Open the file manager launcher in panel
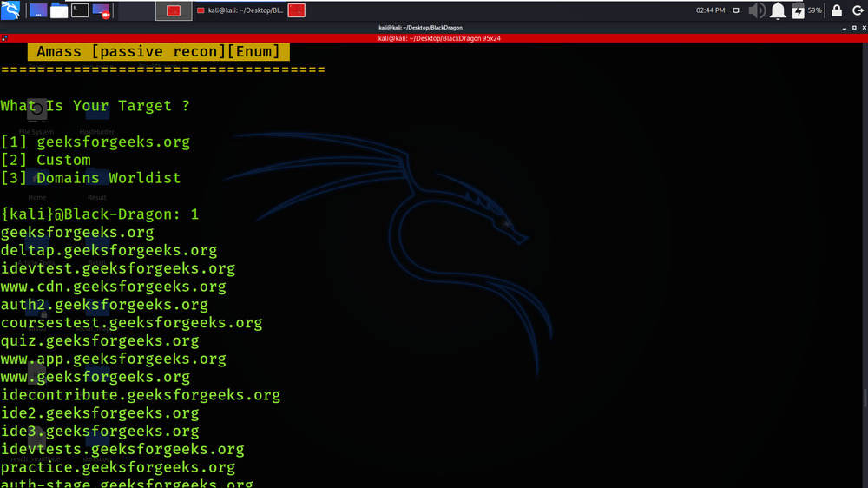The height and width of the screenshot is (488, 868). point(59,10)
